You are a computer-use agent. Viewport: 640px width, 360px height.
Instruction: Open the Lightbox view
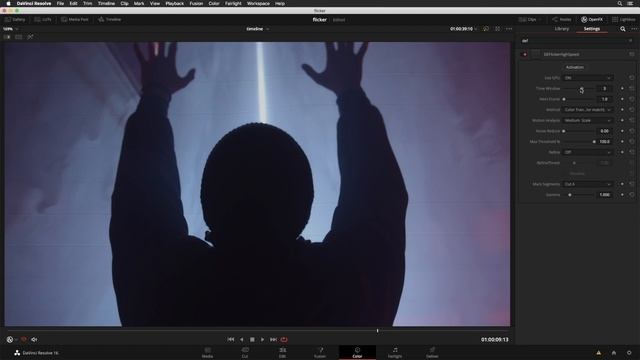click(x=624, y=19)
